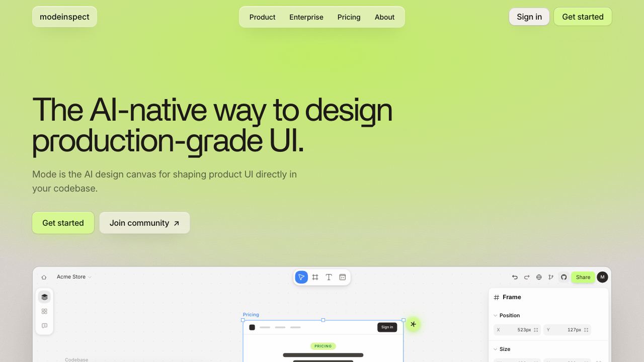644x362 pixels.
Task: Click the top-left corner handle of Pricing frame
Action: pos(243,320)
